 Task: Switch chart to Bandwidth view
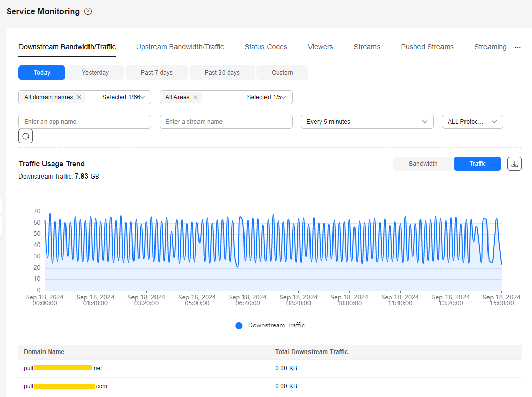click(423, 164)
